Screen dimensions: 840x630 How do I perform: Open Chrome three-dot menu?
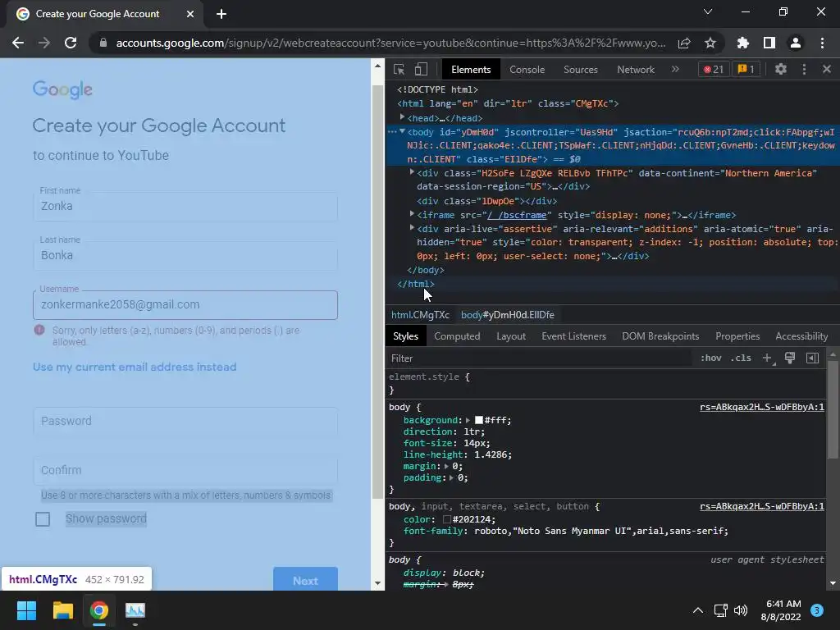tap(822, 43)
